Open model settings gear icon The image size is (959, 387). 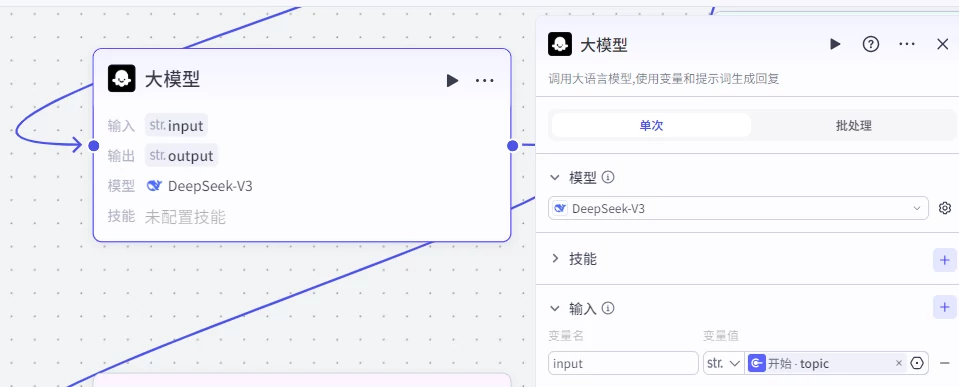pos(945,208)
